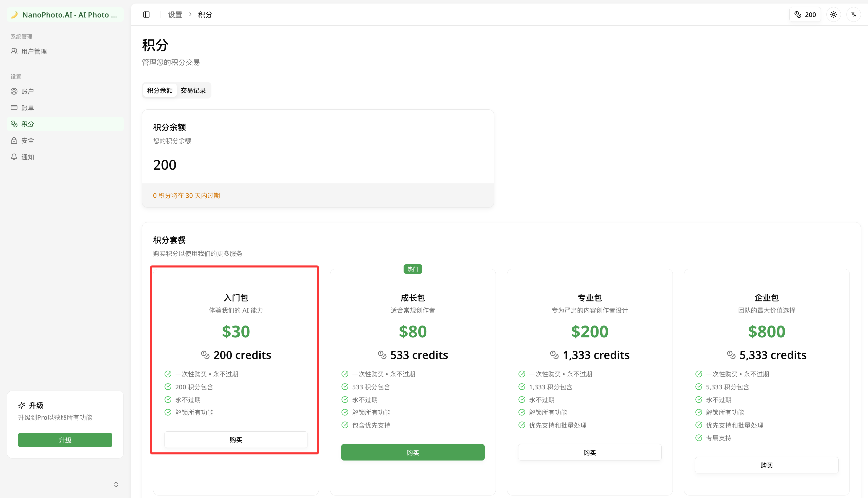Screen dimensions: 868x498
Task: Select the 积分余额 tab
Action: tap(160, 91)
